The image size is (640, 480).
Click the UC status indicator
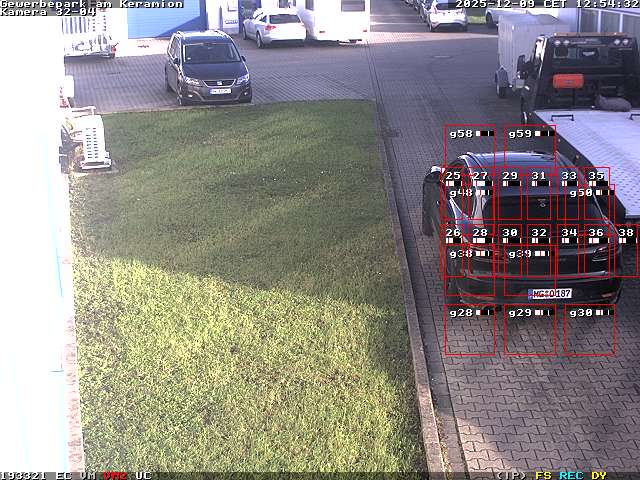coord(143,475)
